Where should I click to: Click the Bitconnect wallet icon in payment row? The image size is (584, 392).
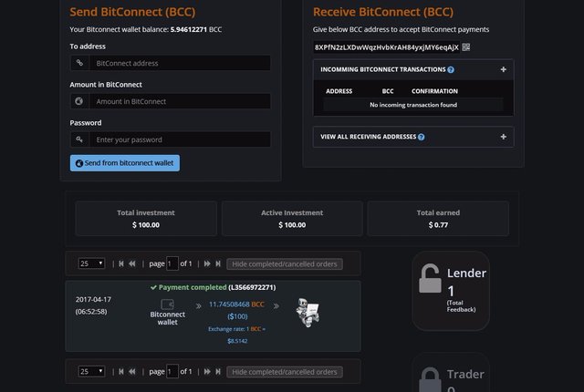coord(167,304)
